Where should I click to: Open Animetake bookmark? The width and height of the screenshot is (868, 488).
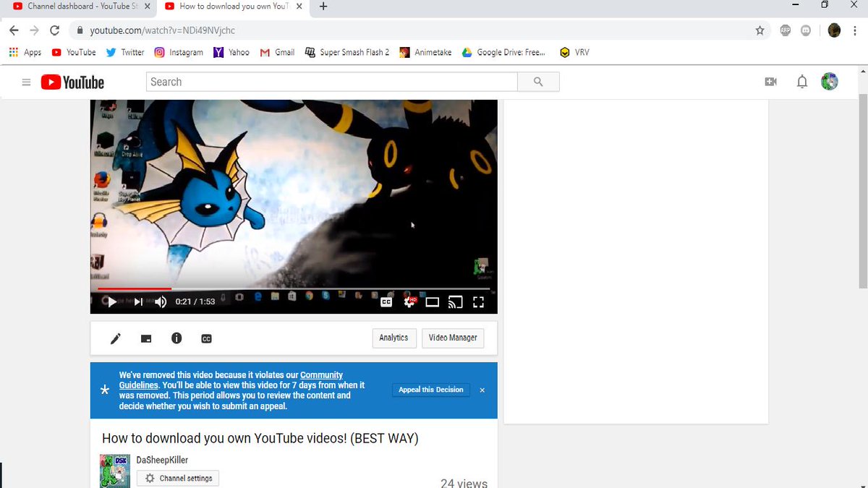point(426,52)
